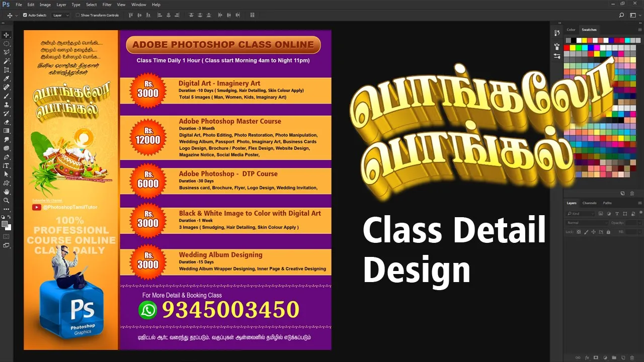Viewport: 644px width, 362px height.
Task: Select the Magic Wand tool
Action: tap(7, 61)
